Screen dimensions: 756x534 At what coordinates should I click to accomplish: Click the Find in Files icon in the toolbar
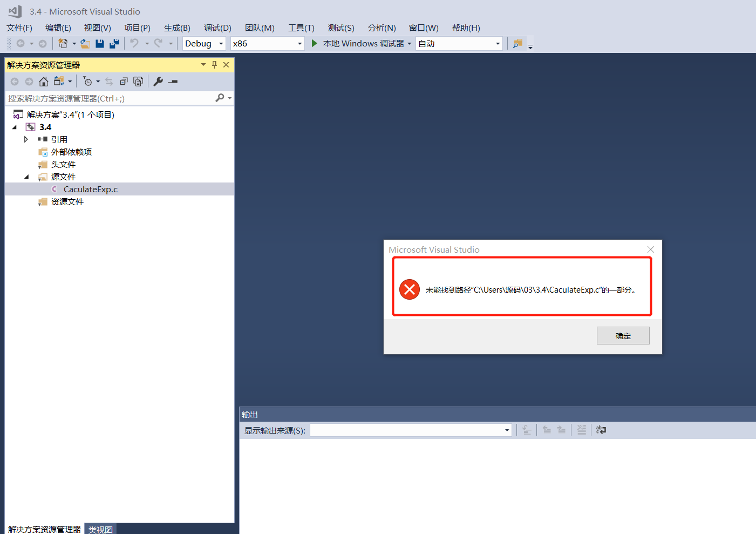click(x=517, y=43)
